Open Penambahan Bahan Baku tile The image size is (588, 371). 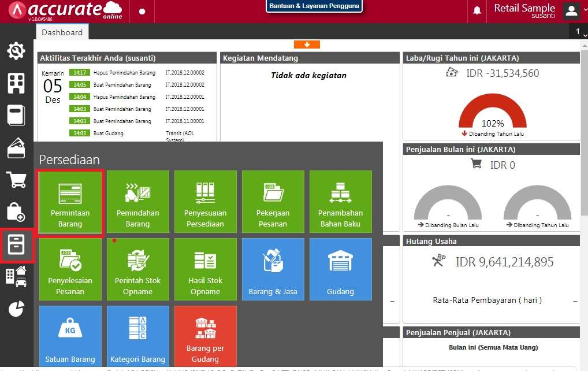(x=341, y=202)
